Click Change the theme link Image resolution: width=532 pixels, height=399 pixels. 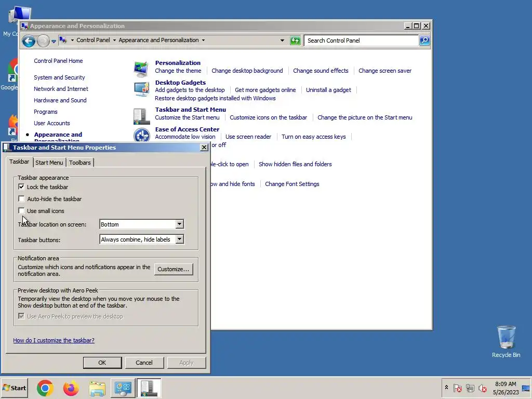[178, 71]
